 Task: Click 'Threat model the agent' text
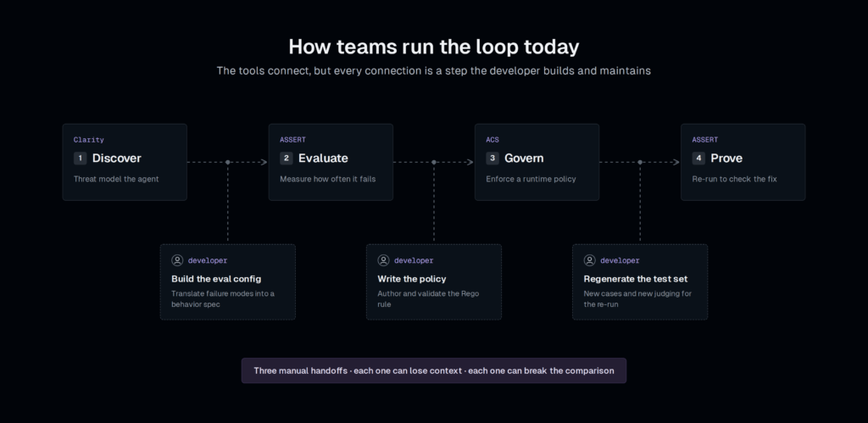pos(116,179)
